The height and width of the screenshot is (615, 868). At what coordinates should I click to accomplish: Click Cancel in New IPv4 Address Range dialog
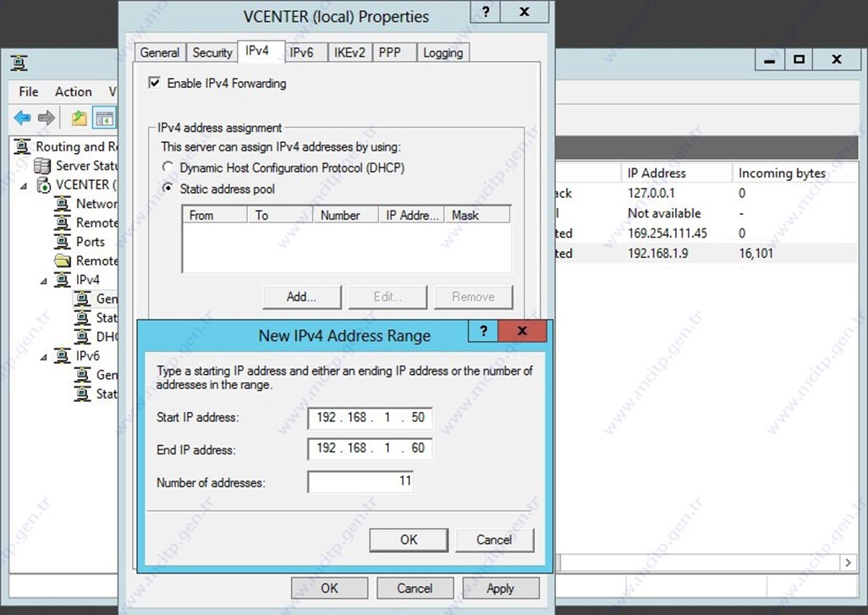click(494, 540)
